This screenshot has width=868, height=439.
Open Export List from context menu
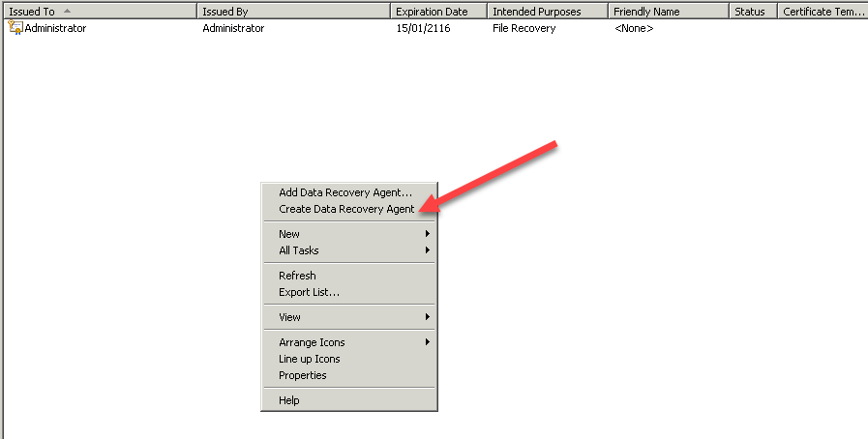[x=309, y=292]
